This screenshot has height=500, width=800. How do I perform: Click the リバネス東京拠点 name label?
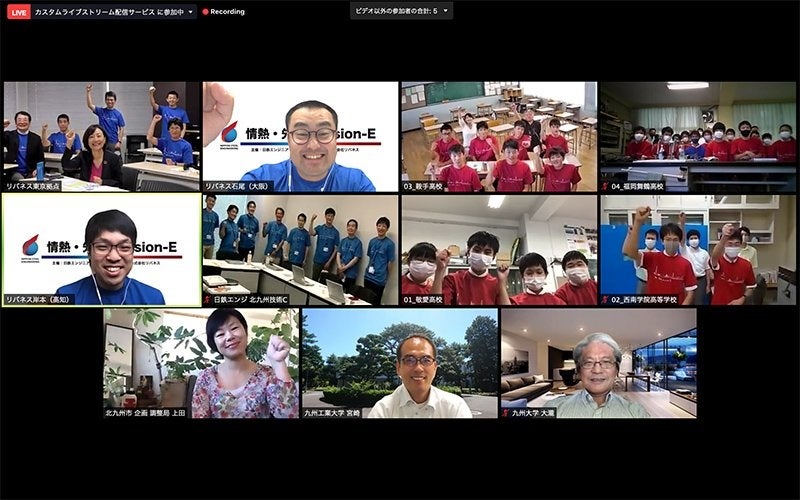click(33, 187)
